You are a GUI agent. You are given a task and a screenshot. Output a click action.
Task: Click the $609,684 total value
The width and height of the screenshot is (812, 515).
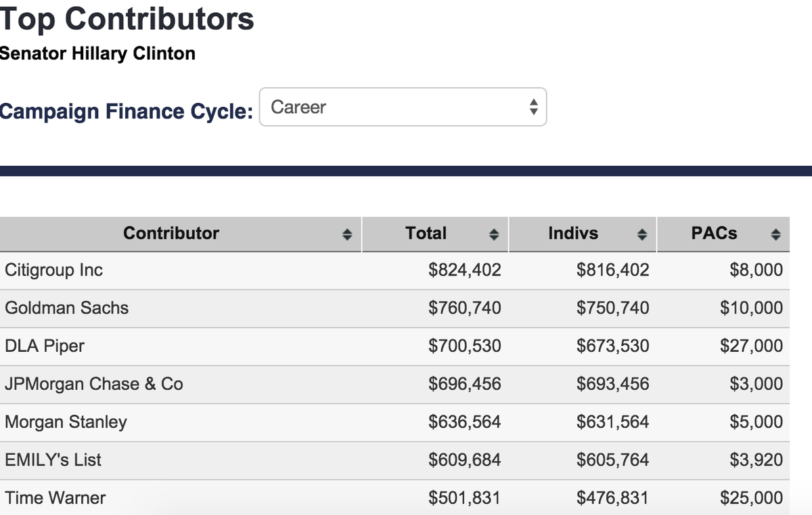point(465,460)
